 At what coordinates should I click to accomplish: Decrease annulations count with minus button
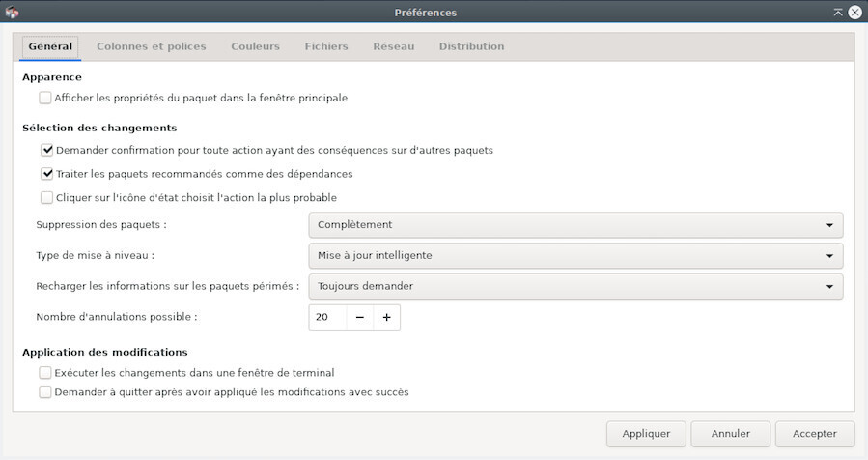[359, 317]
